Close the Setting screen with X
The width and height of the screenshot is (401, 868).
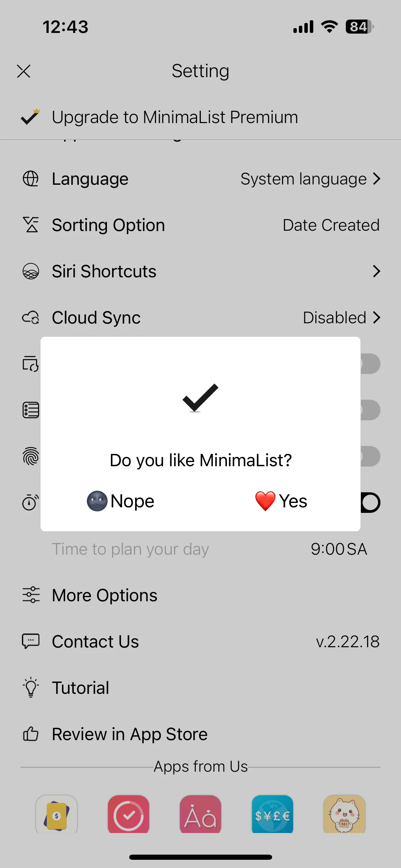pyautogui.click(x=24, y=71)
